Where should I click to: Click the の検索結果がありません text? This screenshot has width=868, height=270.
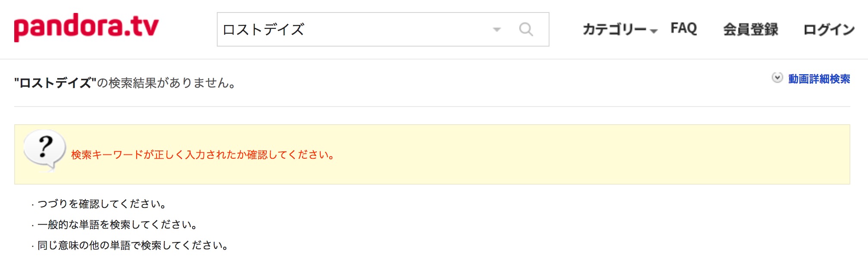(x=166, y=83)
